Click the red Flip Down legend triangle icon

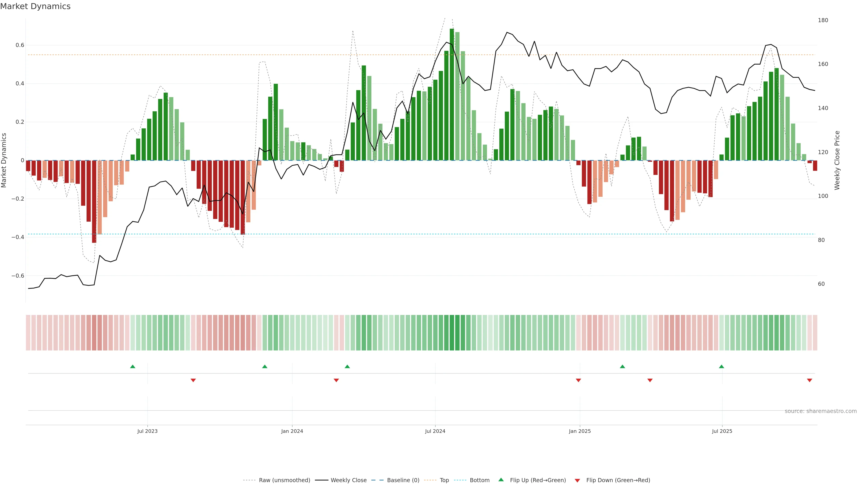pos(577,481)
